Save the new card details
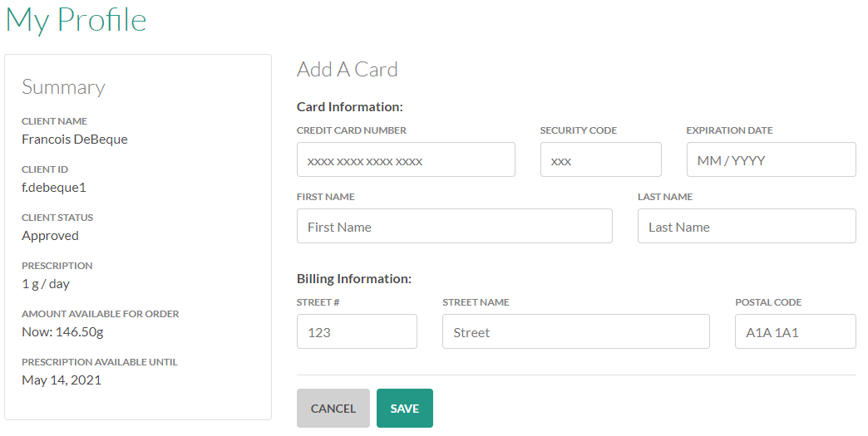868x436 pixels. pos(404,408)
